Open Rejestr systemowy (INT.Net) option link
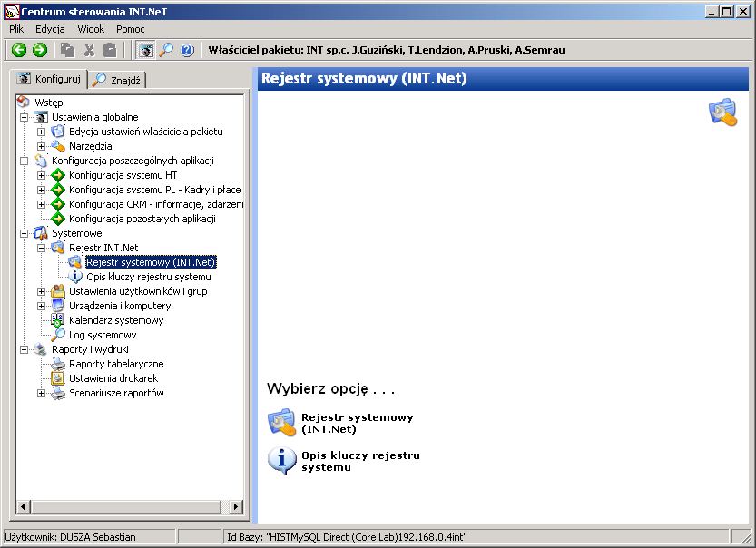The image size is (756, 548). click(358, 423)
